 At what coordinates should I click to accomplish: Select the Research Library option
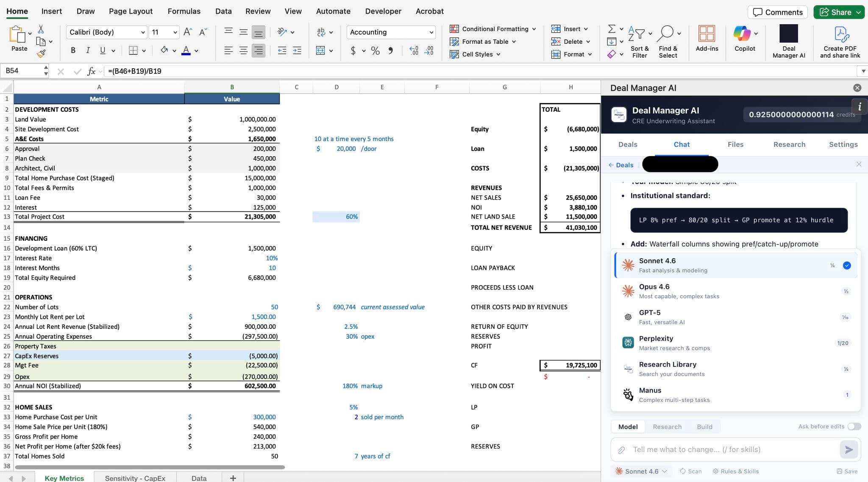[x=736, y=369]
